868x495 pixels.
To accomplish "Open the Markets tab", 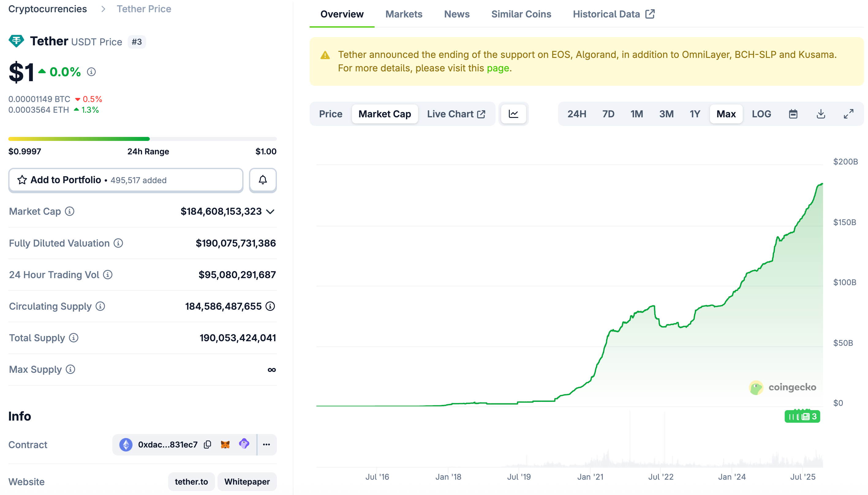I will [x=403, y=14].
